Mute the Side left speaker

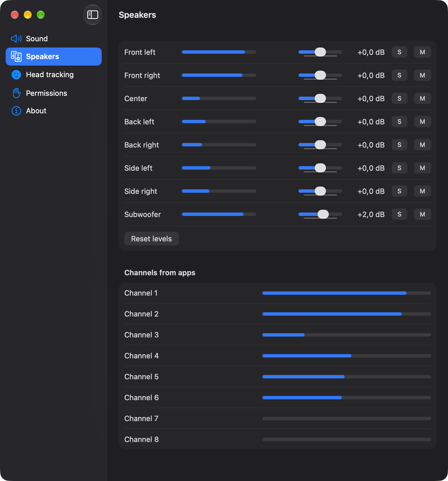click(423, 168)
